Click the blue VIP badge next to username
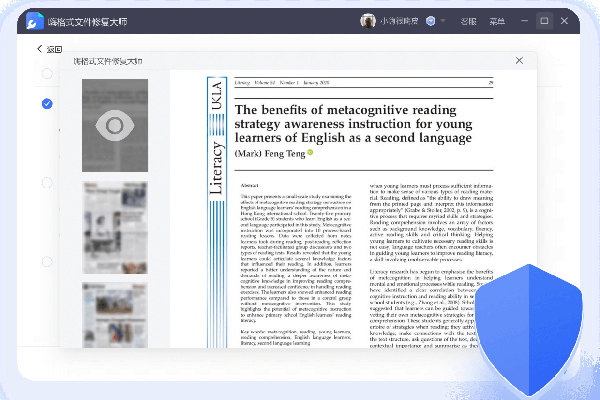This screenshot has height=400, width=600. point(430,20)
